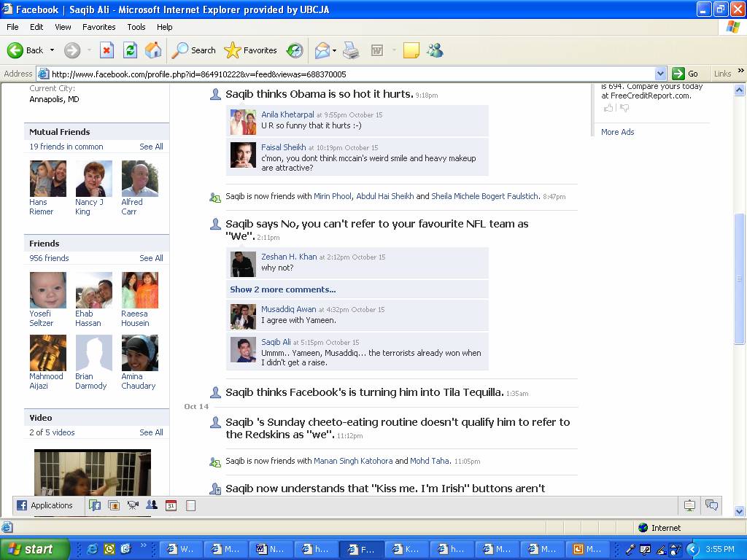Click Hans Riemer's friend photo
The image size is (747, 560).
47,179
